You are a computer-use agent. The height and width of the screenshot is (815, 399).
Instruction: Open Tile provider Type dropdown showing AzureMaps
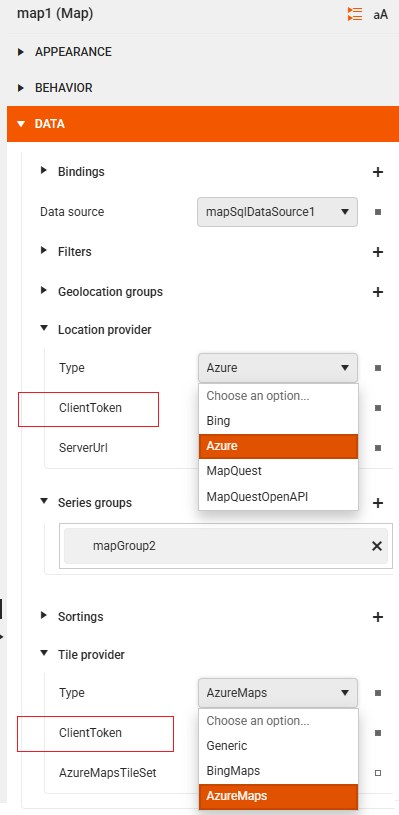(x=277, y=693)
